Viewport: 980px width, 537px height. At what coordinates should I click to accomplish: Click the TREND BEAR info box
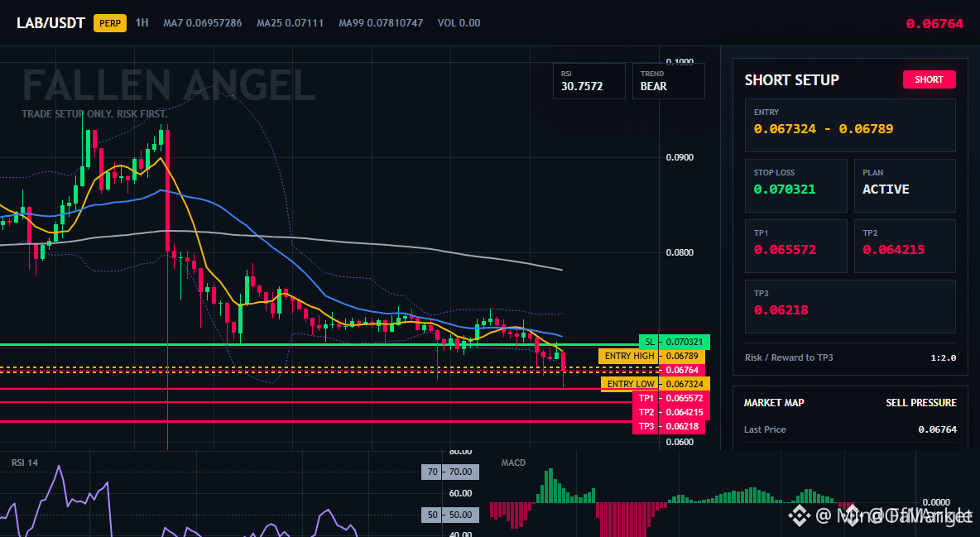[668, 80]
